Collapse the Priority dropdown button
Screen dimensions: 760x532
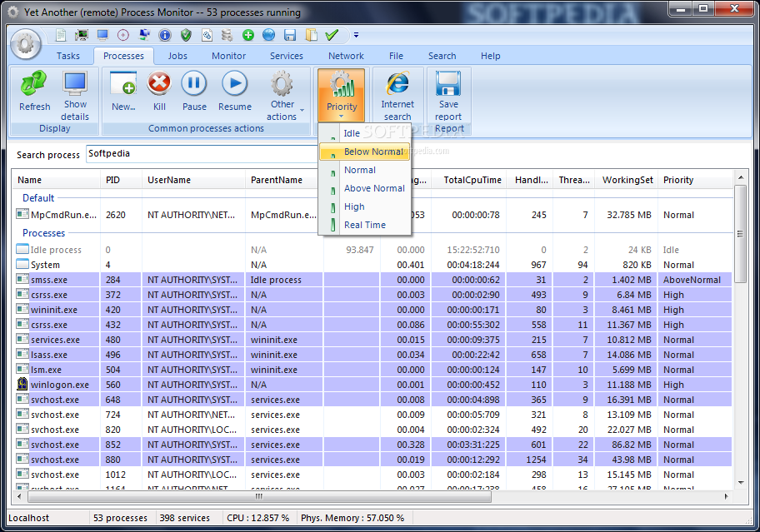(x=341, y=95)
